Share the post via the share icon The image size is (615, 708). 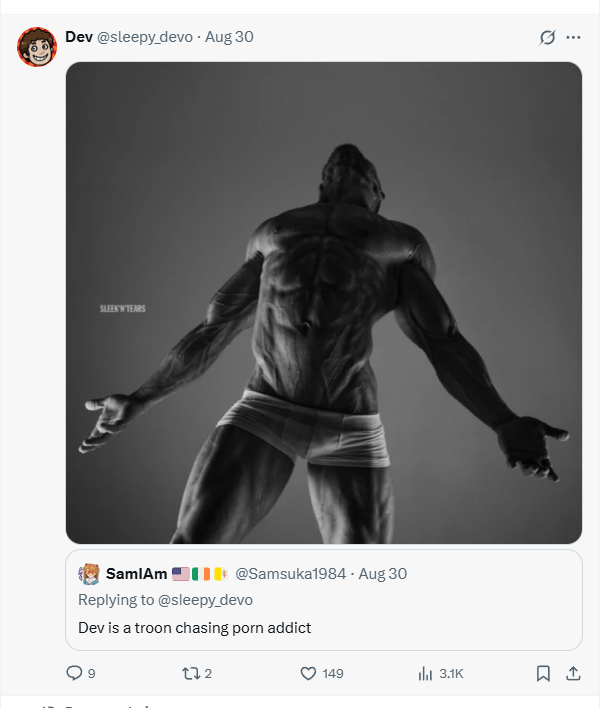point(573,673)
